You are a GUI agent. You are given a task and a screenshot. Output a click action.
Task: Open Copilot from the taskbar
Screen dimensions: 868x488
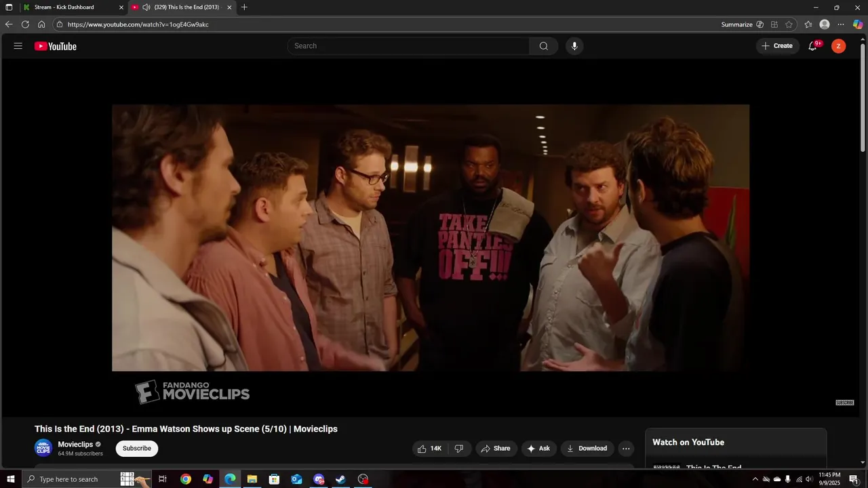click(208, 479)
